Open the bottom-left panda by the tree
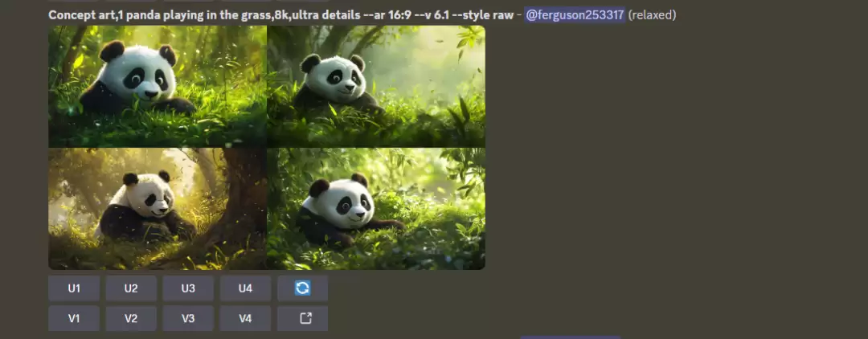 158,209
